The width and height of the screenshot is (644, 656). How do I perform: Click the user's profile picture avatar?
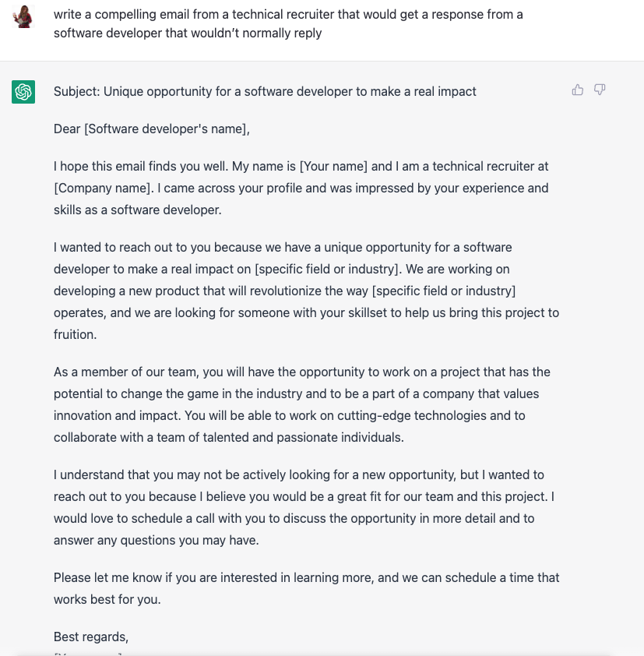pyautogui.click(x=23, y=16)
